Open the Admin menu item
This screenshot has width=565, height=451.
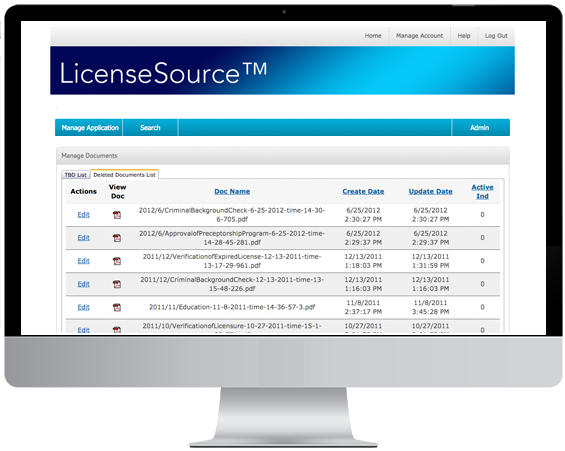point(480,128)
